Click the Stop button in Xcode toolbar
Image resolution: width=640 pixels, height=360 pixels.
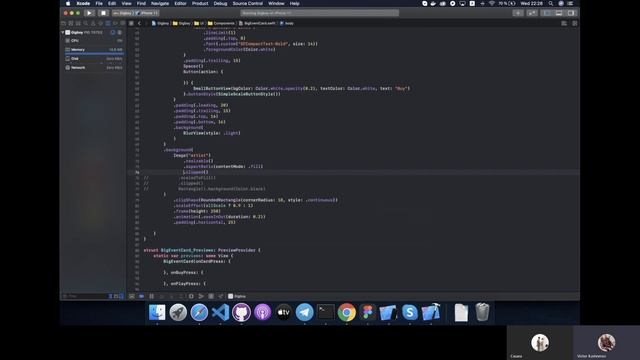click(x=103, y=13)
